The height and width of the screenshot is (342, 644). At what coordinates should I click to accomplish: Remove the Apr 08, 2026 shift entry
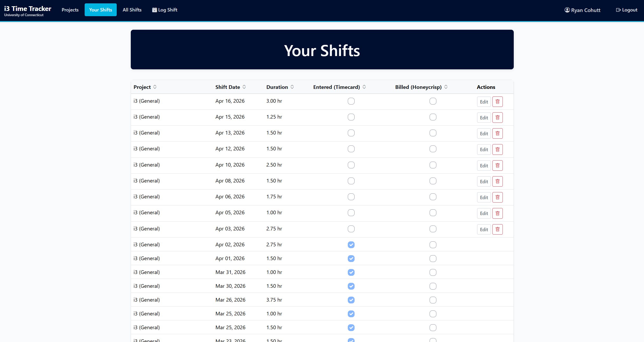pos(497,181)
